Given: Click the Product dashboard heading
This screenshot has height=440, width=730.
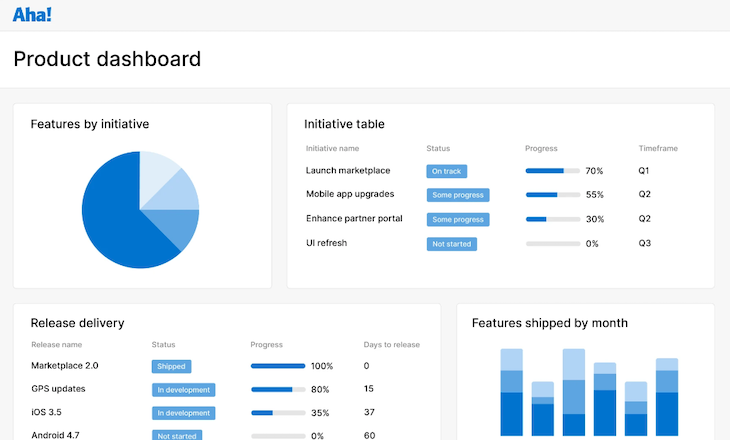Looking at the screenshot, I should (x=107, y=59).
